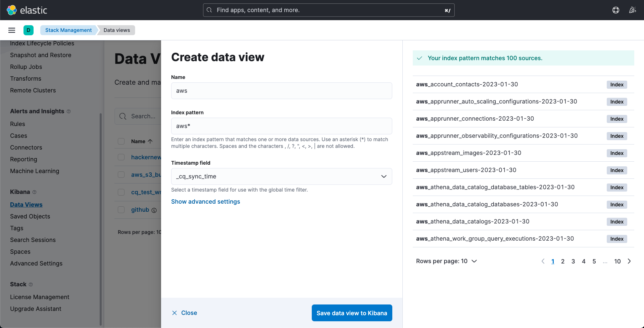The image size is (644, 328).
Task: Open the Rows per page: 10 dropdown
Action: pos(446,261)
